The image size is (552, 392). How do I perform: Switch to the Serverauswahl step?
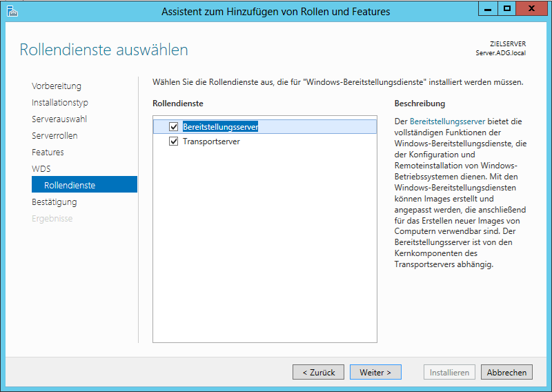pyautogui.click(x=59, y=119)
